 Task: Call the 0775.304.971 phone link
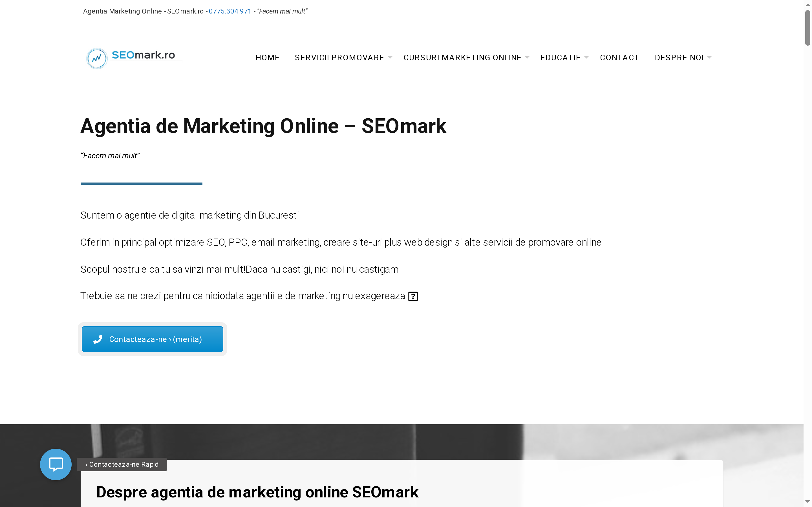[x=230, y=11]
